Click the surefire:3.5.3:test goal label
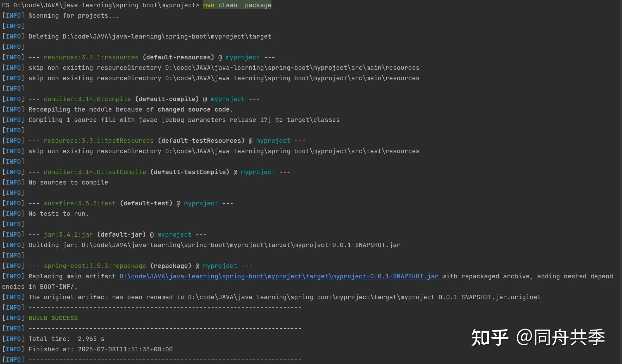Screen dimensions: 622x364 point(79,203)
